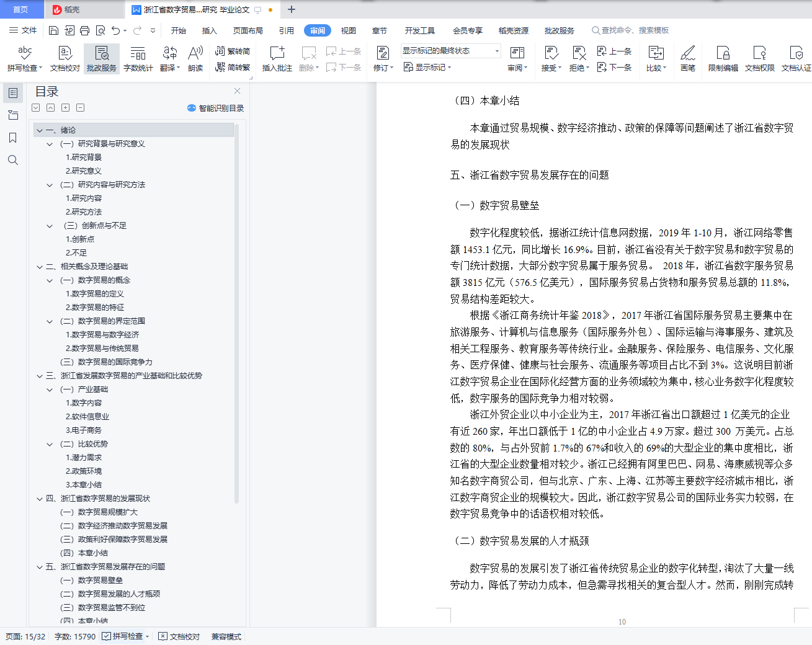
Task: Convert text with 简转繁
Action: coord(233,67)
